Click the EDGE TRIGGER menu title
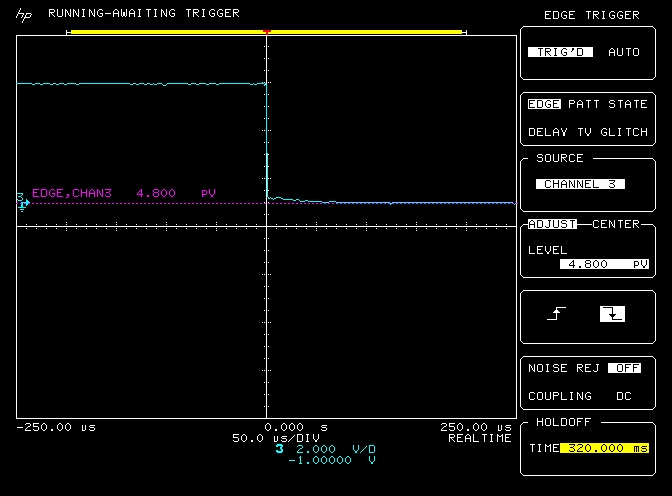This screenshot has width=672, height=496. [x=592, y=15]
